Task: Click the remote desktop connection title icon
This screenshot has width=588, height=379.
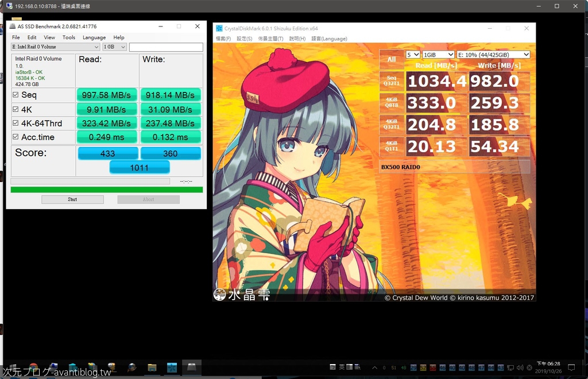Action: 9,6
